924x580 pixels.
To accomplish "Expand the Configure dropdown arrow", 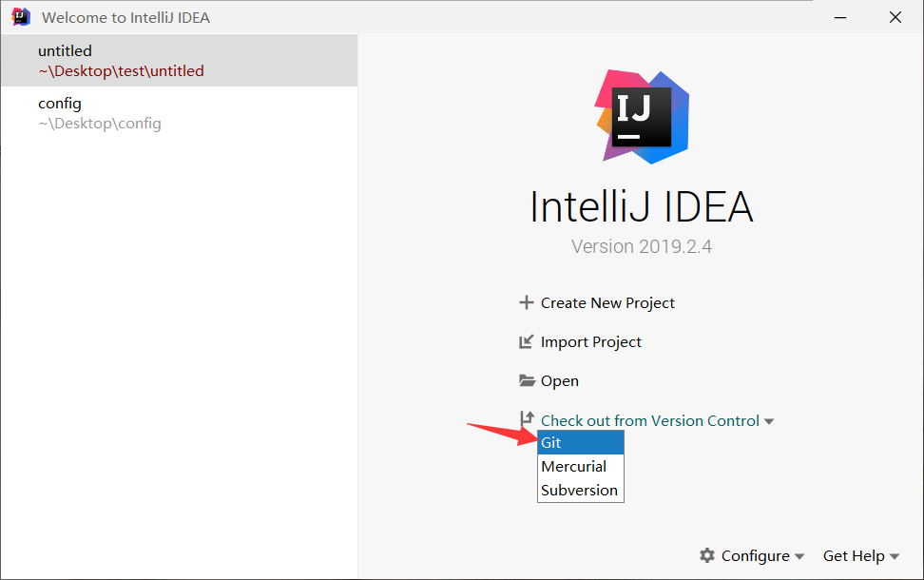I will pos(799,556).
